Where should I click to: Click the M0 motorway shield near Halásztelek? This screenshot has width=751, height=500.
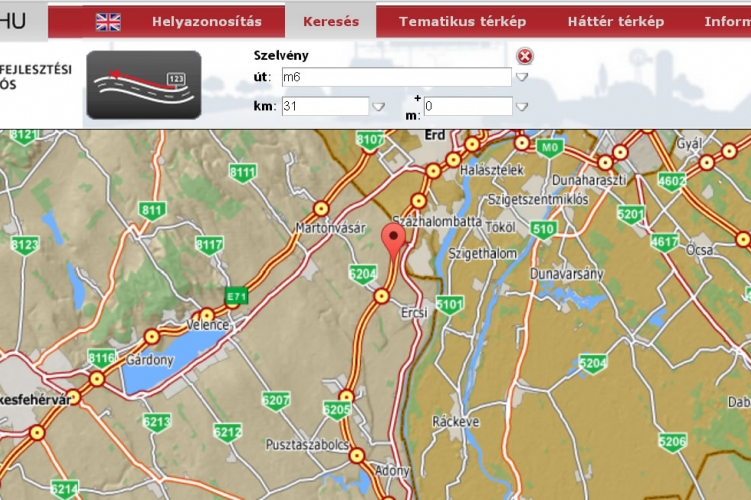(548, 148)
